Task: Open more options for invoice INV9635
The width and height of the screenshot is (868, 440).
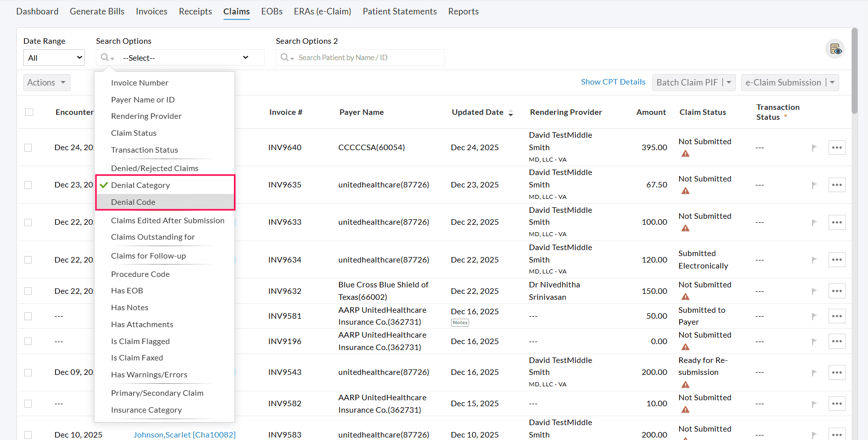Action: tap(837, 185)
